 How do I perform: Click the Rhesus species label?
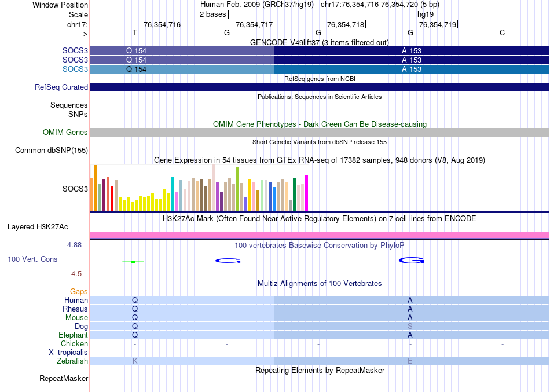coord(75,309)
